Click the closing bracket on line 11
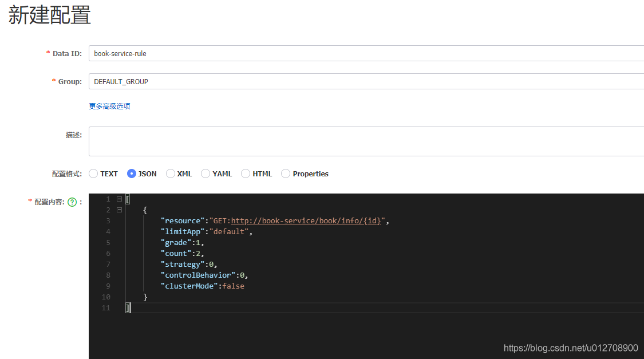This screenshot has width=644, height=359. [128, 308]
